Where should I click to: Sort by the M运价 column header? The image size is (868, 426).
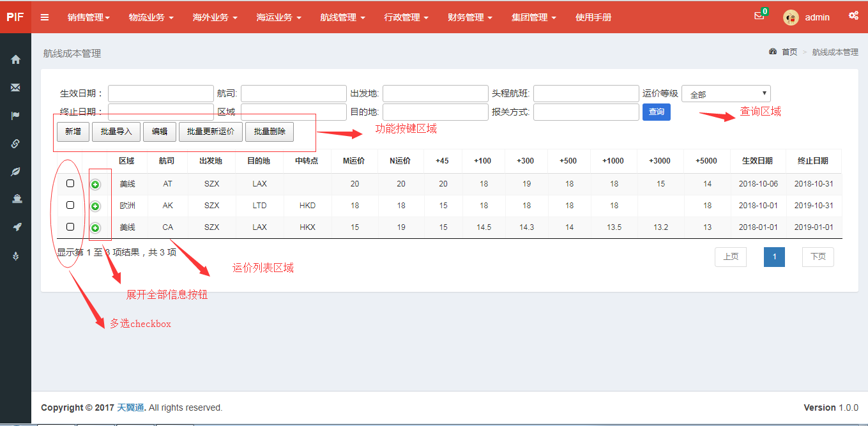tap(354, 161)
